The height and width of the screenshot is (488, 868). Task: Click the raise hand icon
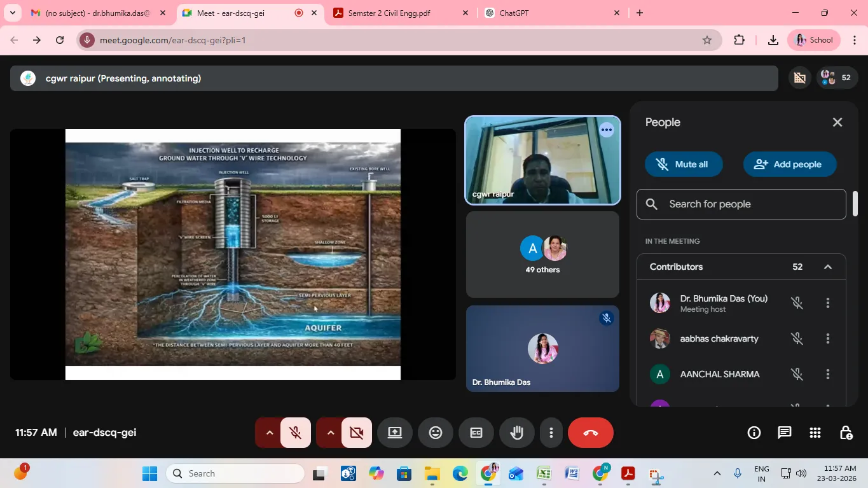(516, 433)
